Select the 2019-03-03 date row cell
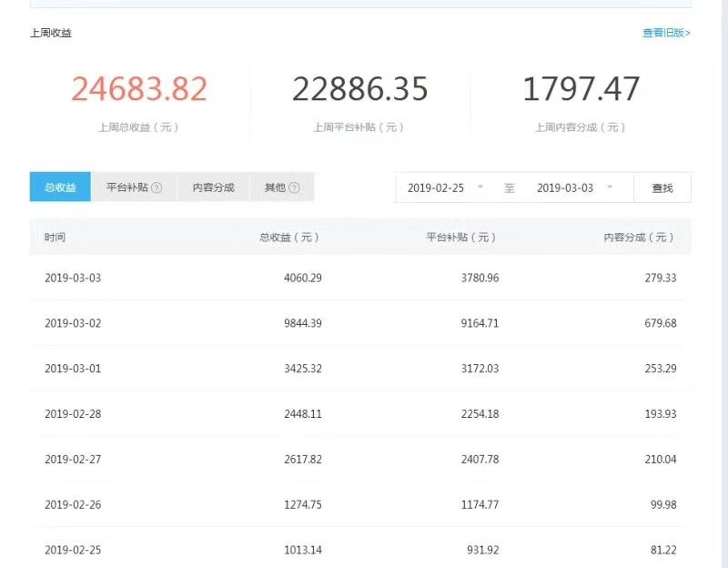The image size is (728, 568). 73,279
